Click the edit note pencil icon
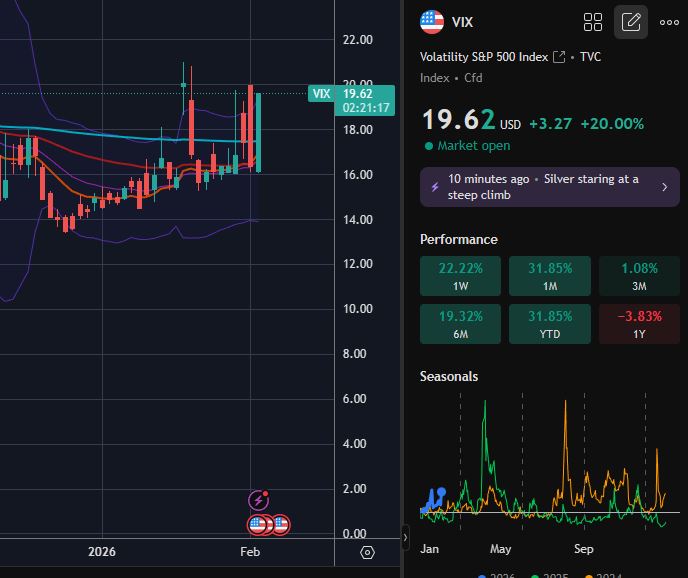Screen dimensions: 688x578 (631, 22)
